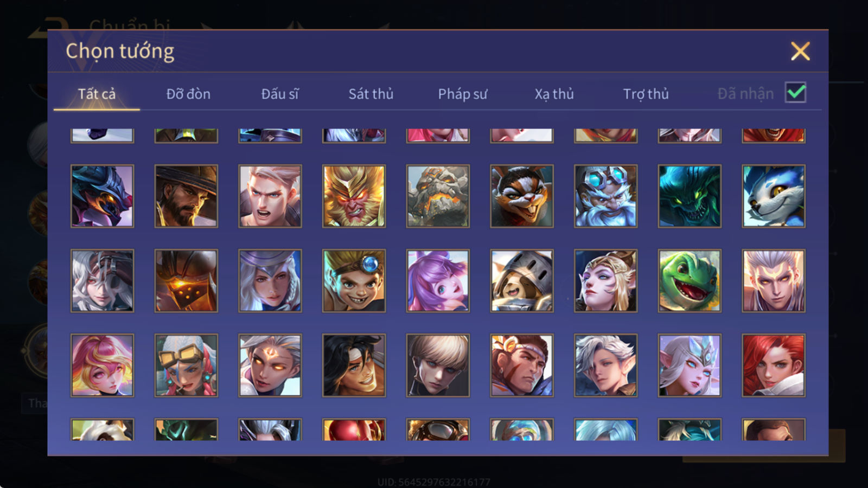
Task: Open the Trợ thủ tab
Action: click(x=646, y=94)
